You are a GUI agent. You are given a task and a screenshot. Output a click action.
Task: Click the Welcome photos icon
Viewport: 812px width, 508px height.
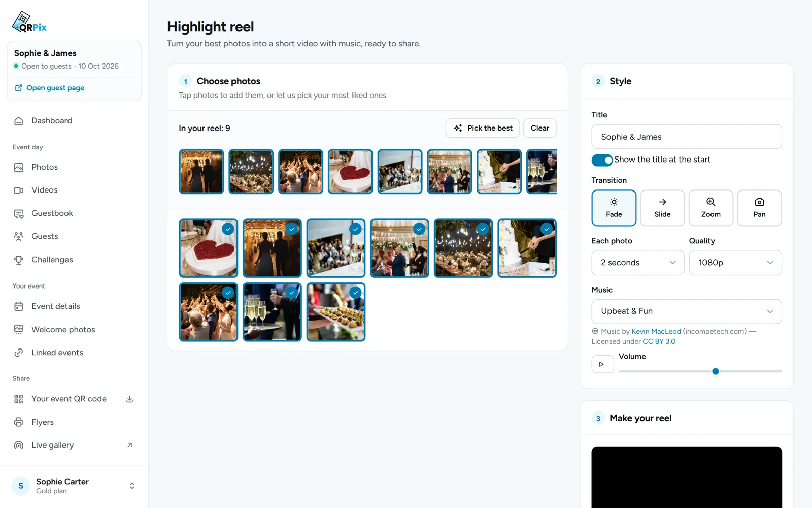(19, 329)
